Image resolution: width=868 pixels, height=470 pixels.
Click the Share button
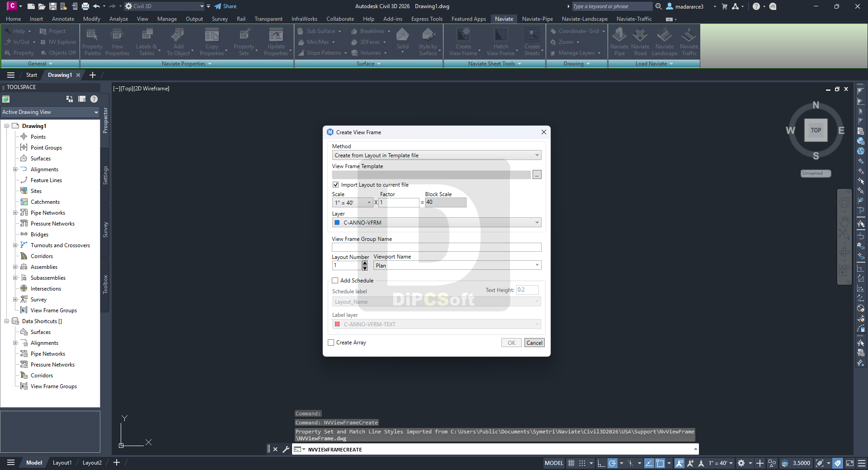(225, 6)
